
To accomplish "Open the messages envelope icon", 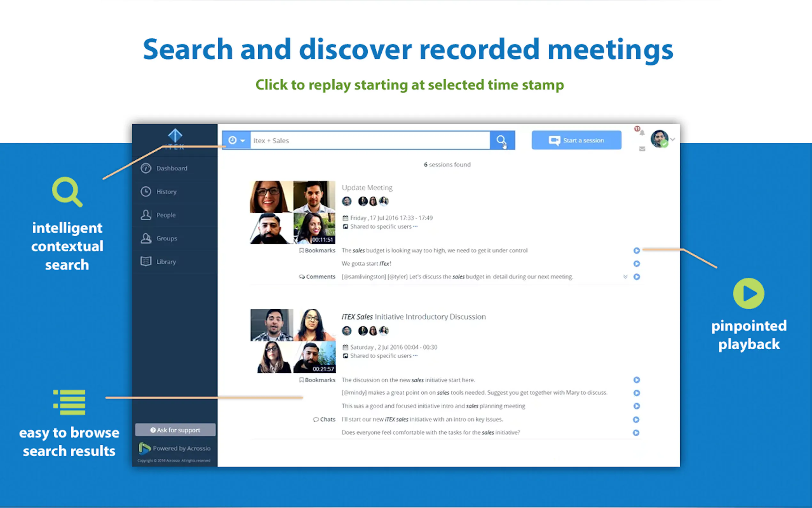I will click(642, 149).
